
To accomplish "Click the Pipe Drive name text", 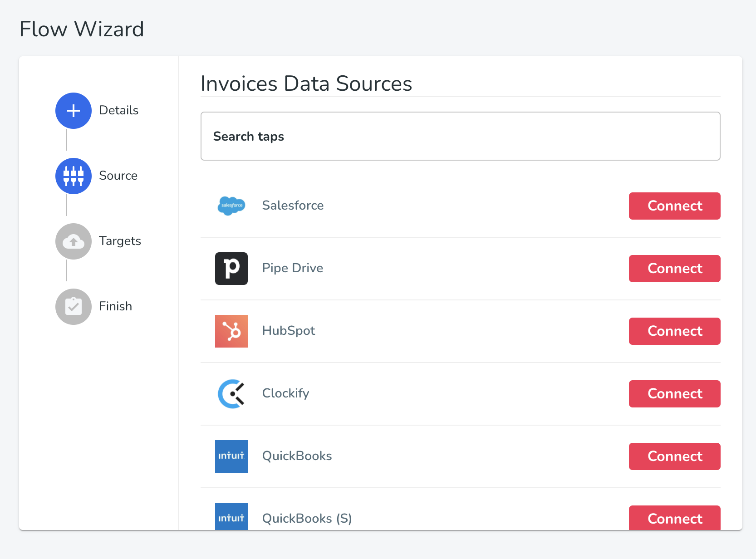I will [x=293, y=268].
